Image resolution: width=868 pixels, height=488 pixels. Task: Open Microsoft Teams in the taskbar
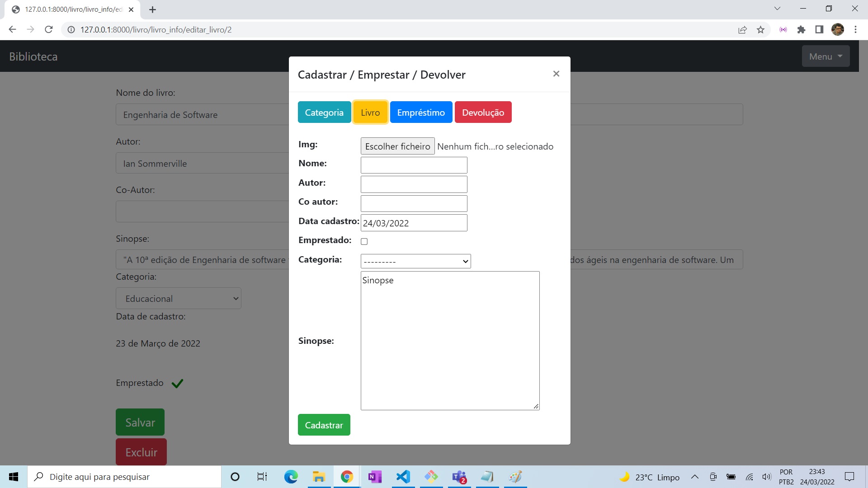459,477
